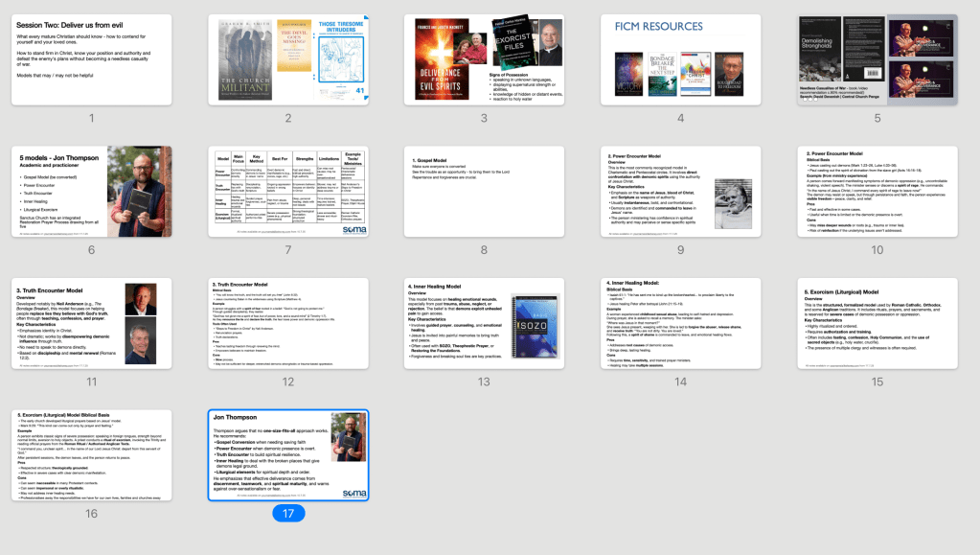Select slide 5 with Demolishing Strongholds cover
980x555 pixels.
(x=877, y=59)
